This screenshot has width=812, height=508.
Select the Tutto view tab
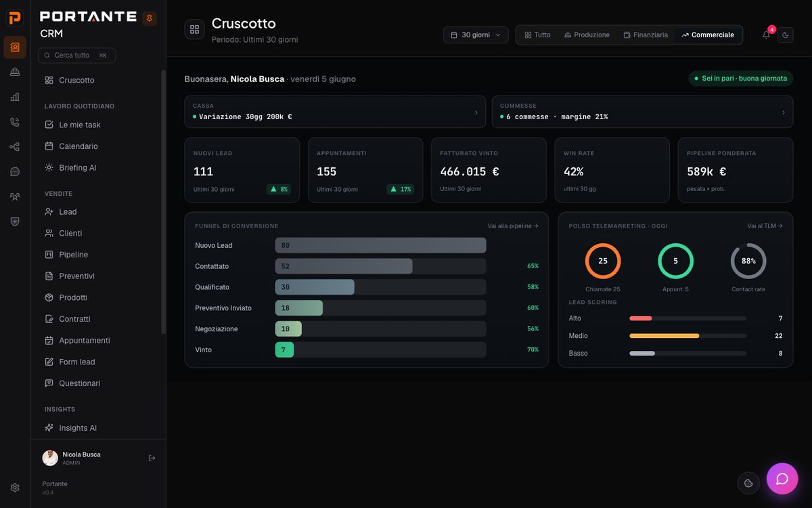537,35
